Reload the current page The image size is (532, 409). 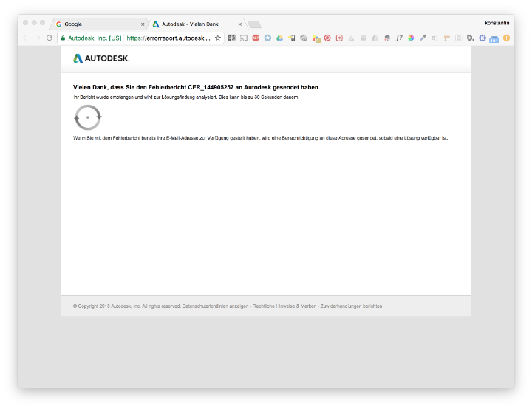50,38
